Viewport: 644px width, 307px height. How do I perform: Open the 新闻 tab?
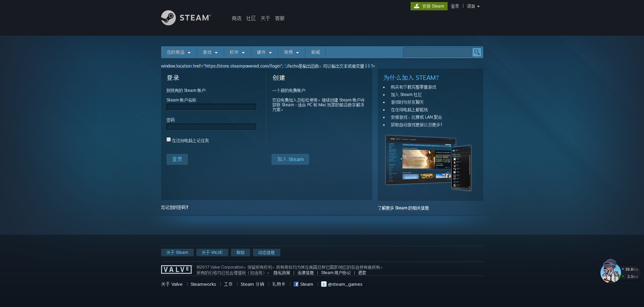click(x=315, y=52)
